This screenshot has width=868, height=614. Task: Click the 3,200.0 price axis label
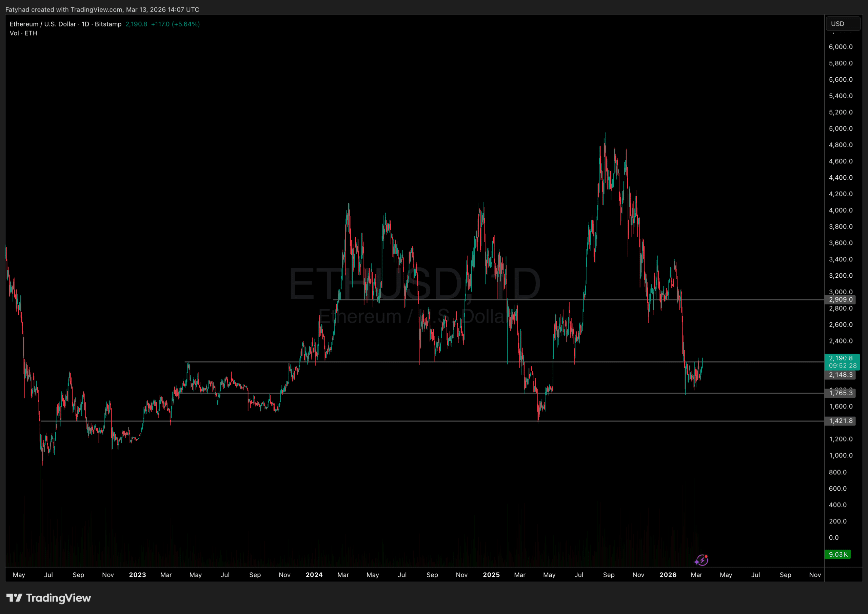[x=841, y=276]
